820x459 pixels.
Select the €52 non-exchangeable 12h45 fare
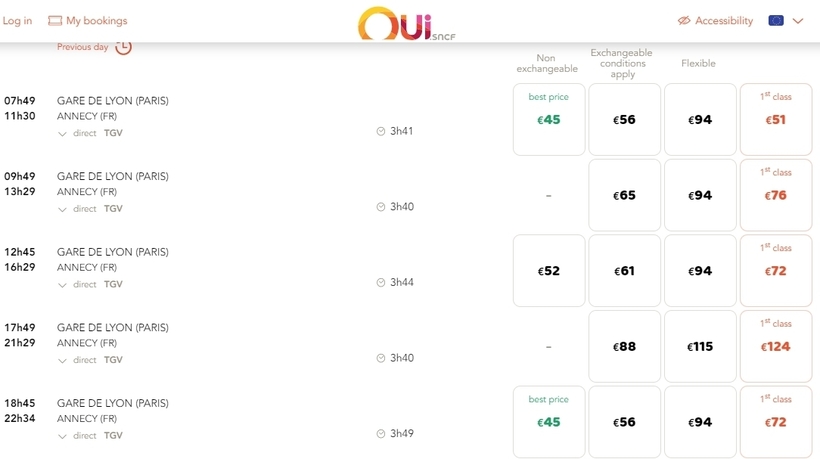click(x=549, y=270)
